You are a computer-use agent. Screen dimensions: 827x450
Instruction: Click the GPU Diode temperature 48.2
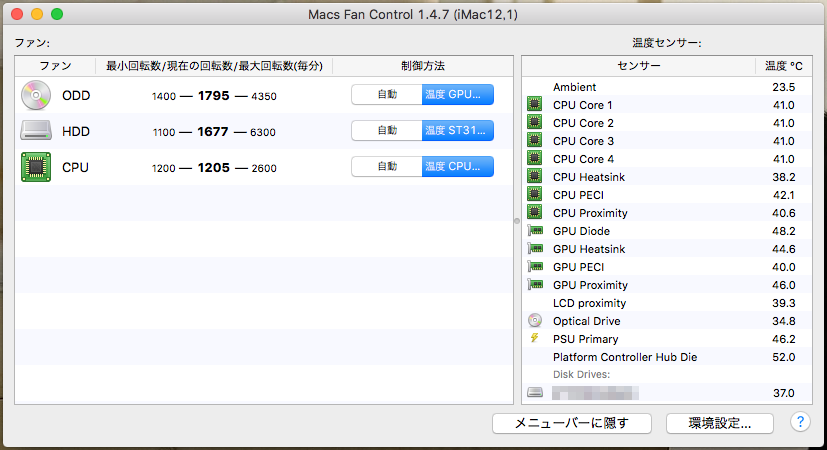[783, 231]
